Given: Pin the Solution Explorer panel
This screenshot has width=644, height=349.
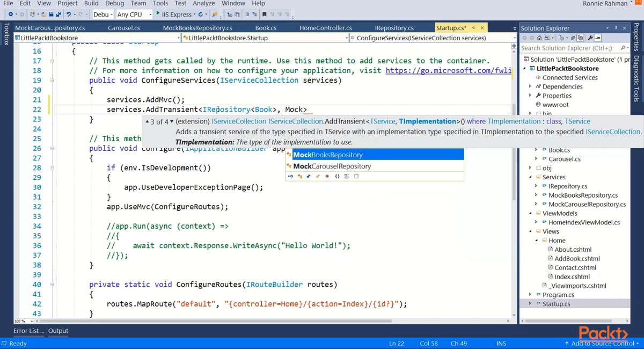Looking at the screenshot, I should [x=615, y=28].
